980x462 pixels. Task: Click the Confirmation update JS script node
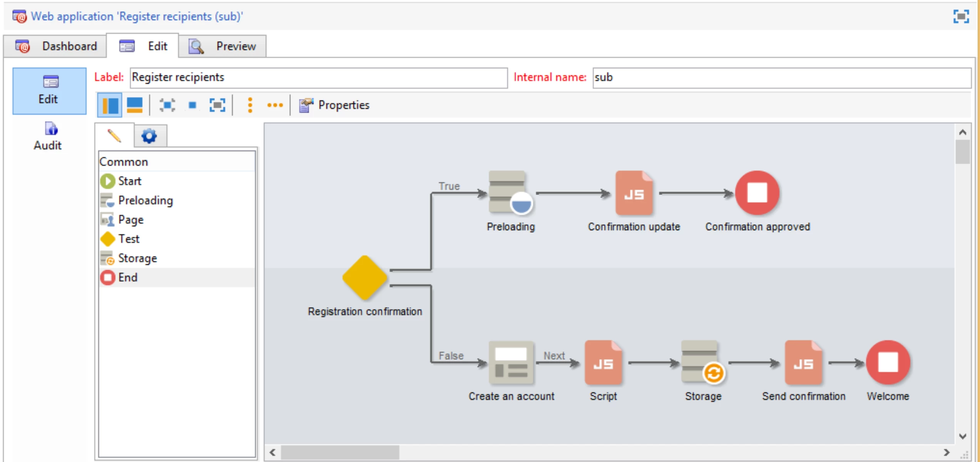[634, 193]
